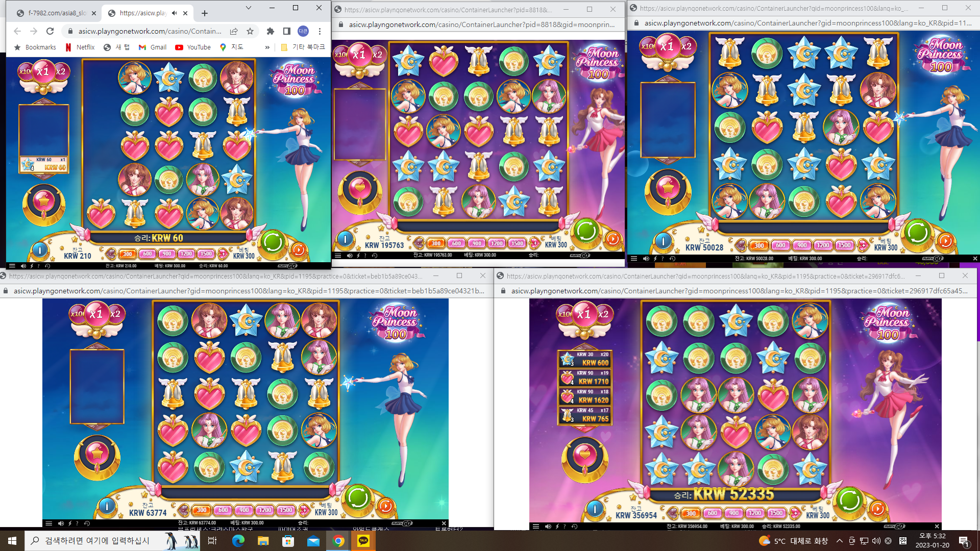The height and width of the screenshot is (551, 980).
Task: Start autoplay in the KRW 50028 game window
Action: click(945, 241)
